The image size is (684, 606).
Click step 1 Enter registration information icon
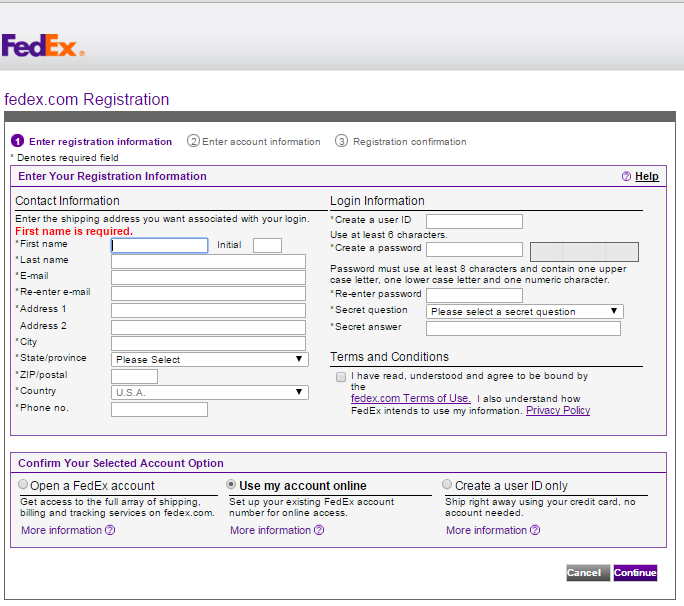17,142
